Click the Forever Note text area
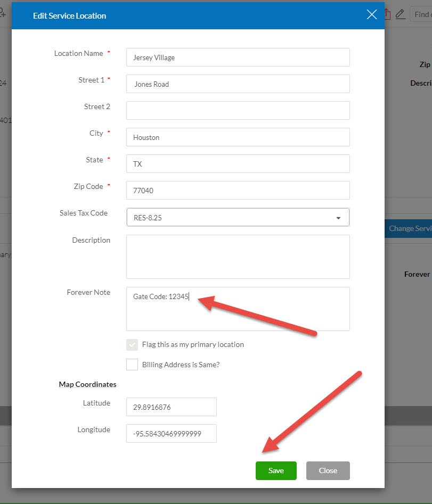Viewport: 432px width, 504px height. click(x=238, y=314)
